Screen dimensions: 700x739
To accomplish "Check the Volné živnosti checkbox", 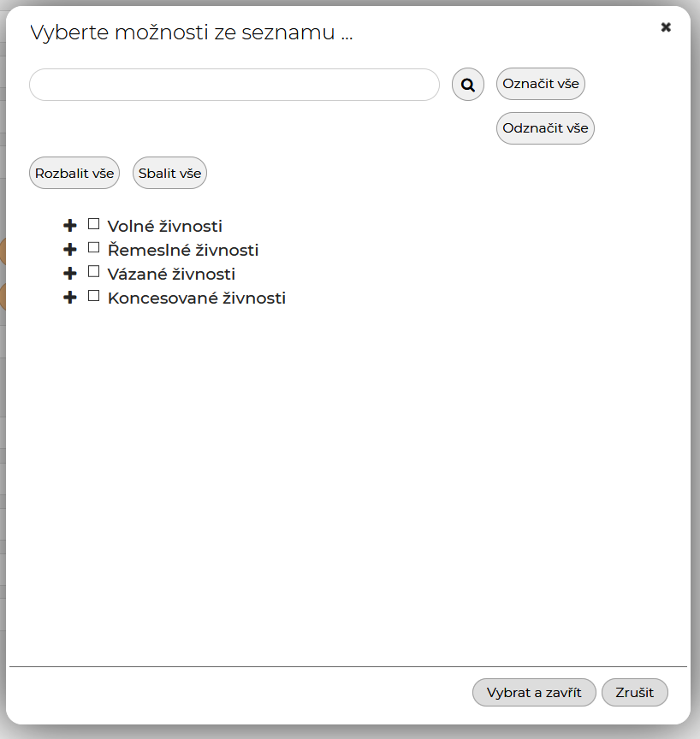I will (x=94, y=224).
